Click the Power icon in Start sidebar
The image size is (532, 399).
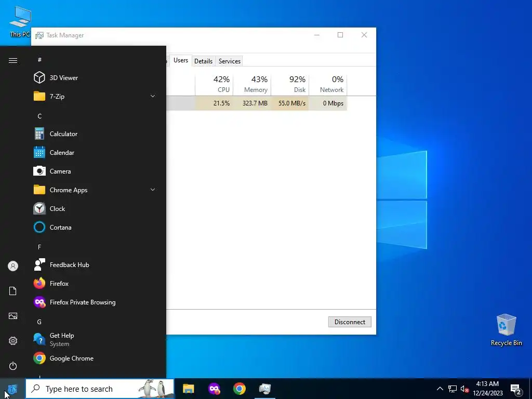pos(13,366)
